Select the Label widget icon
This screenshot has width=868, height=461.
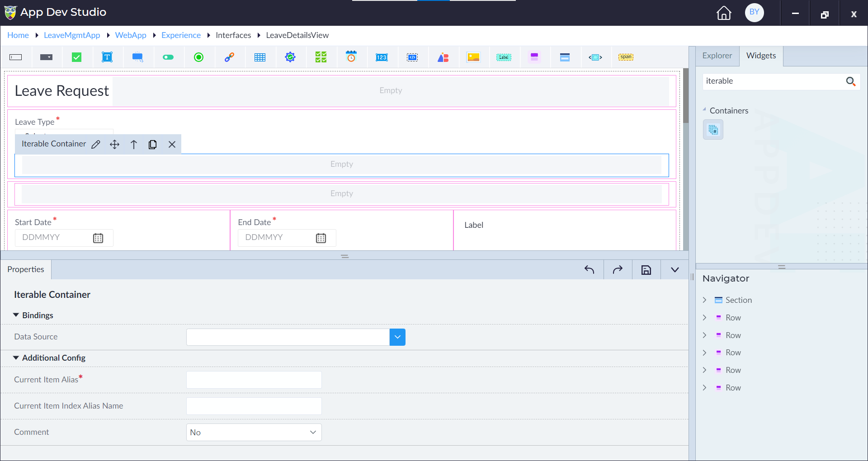coord(504,57)
